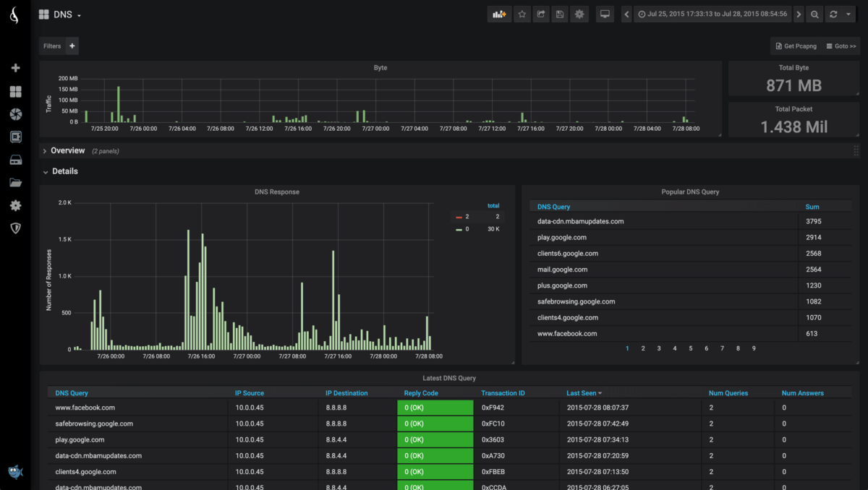Screen dimensions: 868x490
Task: Open the refresh interval dropdown arrow
Action: [x=848, y=14]
